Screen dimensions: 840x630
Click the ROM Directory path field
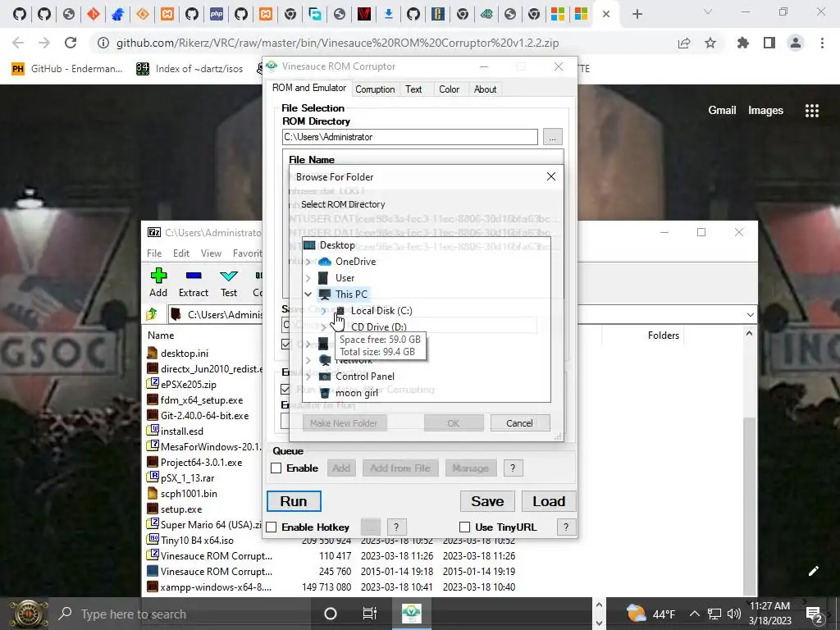click(410, 137)
